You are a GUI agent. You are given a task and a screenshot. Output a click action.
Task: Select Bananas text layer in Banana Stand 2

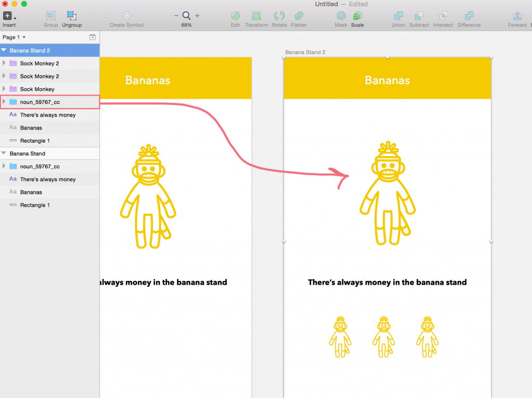31,128
